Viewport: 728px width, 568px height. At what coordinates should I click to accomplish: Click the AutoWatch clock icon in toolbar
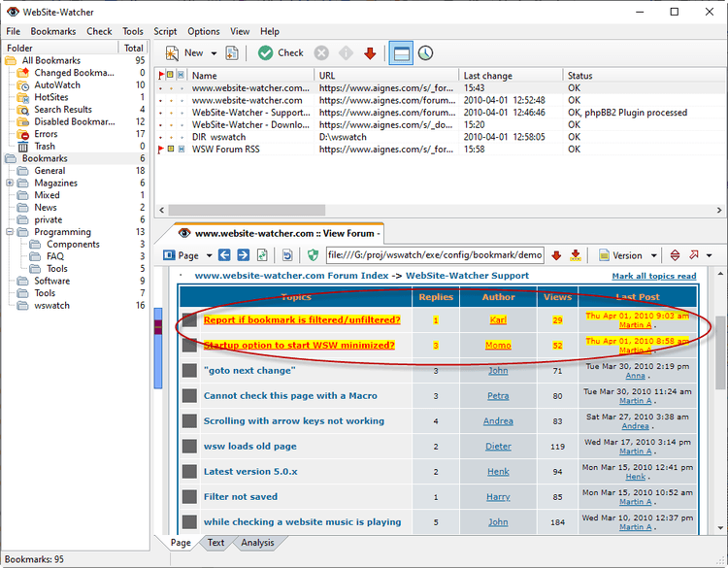425,53
